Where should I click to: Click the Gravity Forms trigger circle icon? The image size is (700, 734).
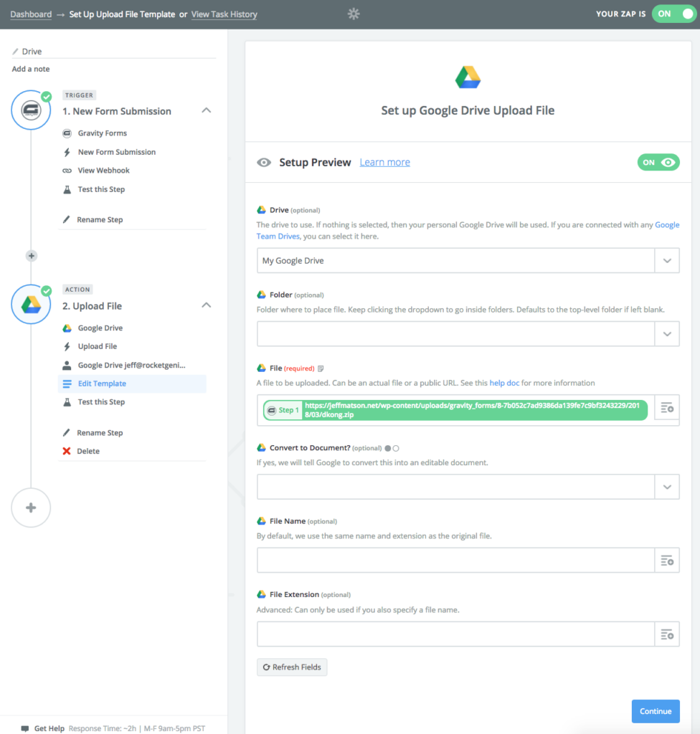[31, 110]
